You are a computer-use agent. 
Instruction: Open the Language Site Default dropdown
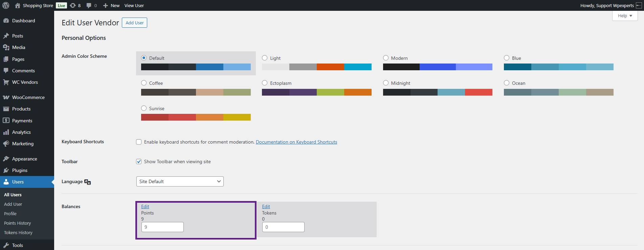(180, 181)
